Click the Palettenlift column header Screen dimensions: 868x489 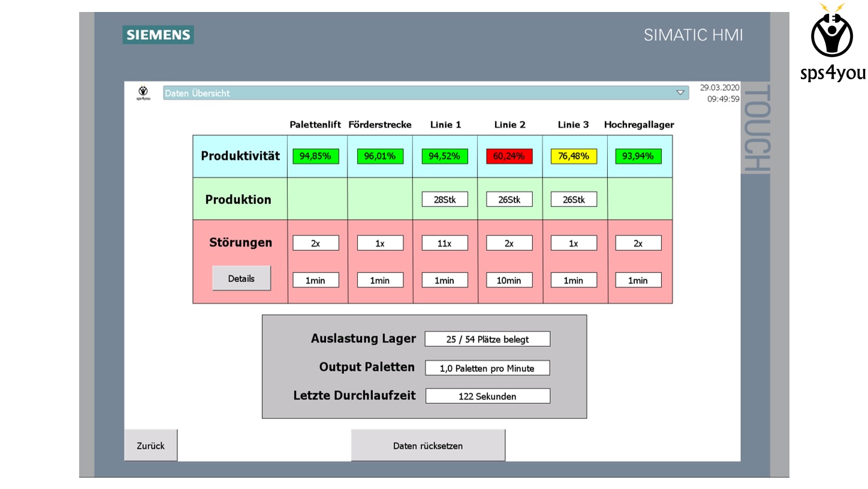[x=315, y=125]
